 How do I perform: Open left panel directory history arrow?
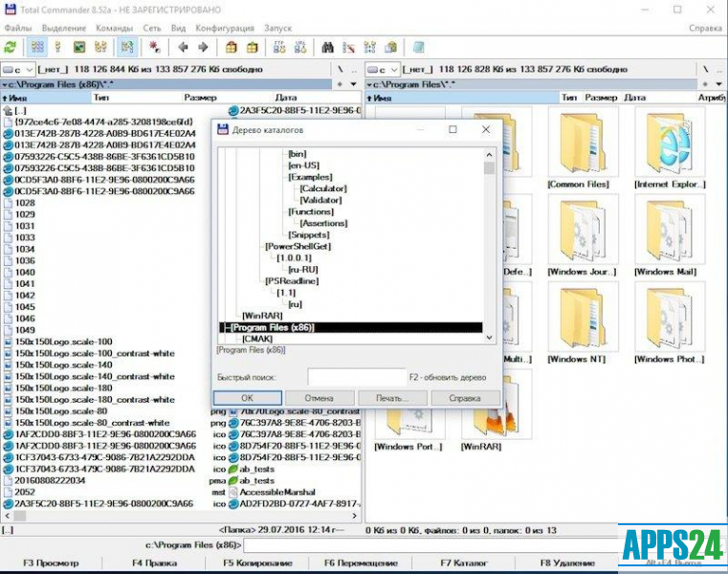pyautogui.click(x=353, y=84)
